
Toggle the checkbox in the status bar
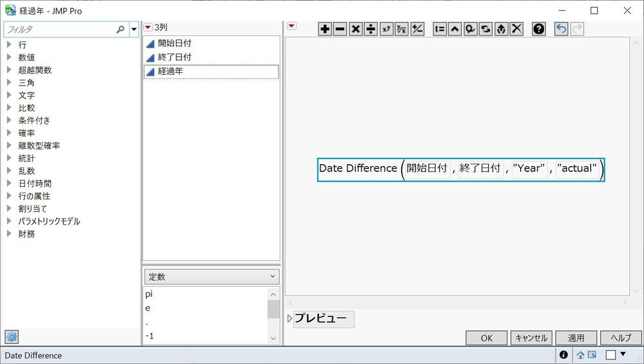click(x=610, y=354)
